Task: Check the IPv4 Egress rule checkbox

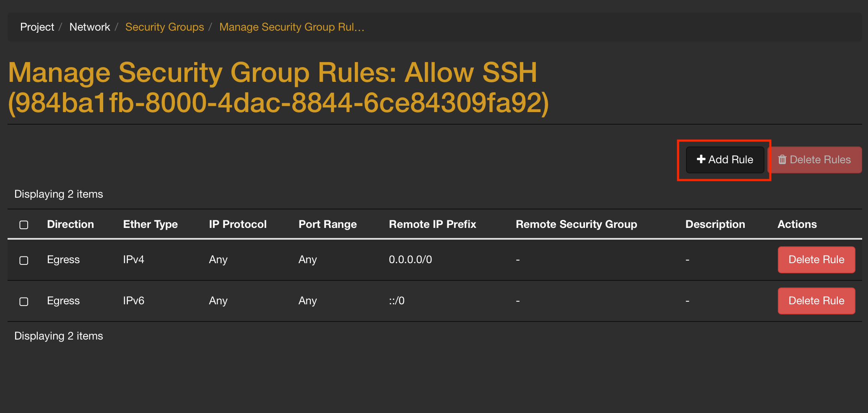Action: coord(23,260)
